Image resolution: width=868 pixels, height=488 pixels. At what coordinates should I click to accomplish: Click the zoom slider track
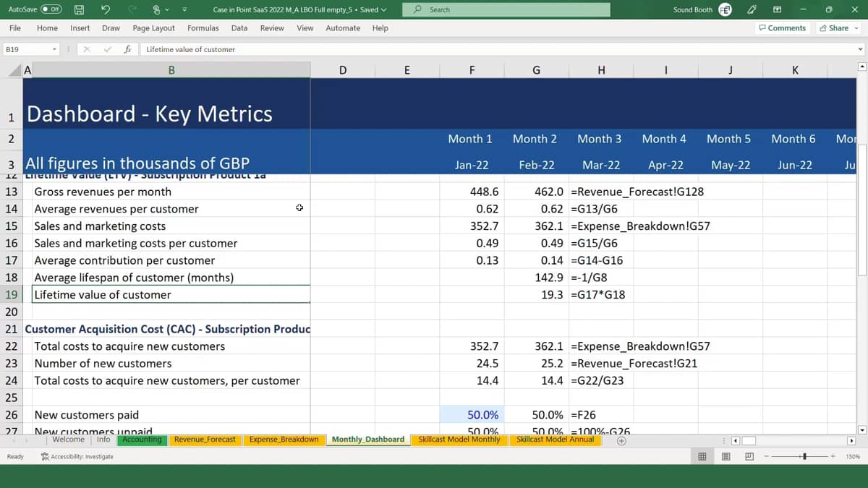tap(799, 456)
